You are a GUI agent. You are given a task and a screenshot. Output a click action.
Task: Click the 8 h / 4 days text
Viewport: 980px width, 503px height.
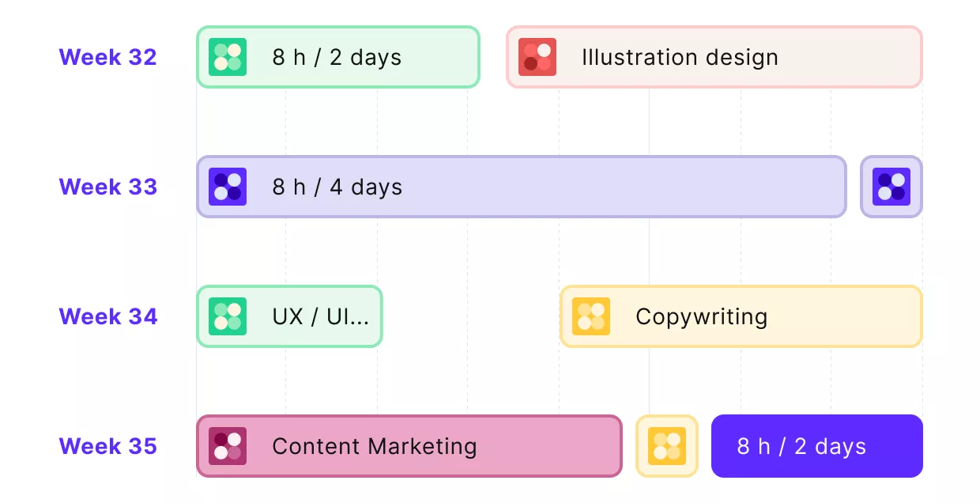pyautogui.click(x=337, y=187)
